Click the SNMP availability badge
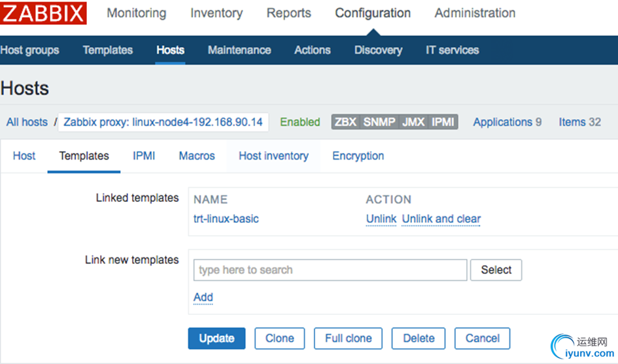The width and height of the screenshot is (618, 364). [379, 122]
